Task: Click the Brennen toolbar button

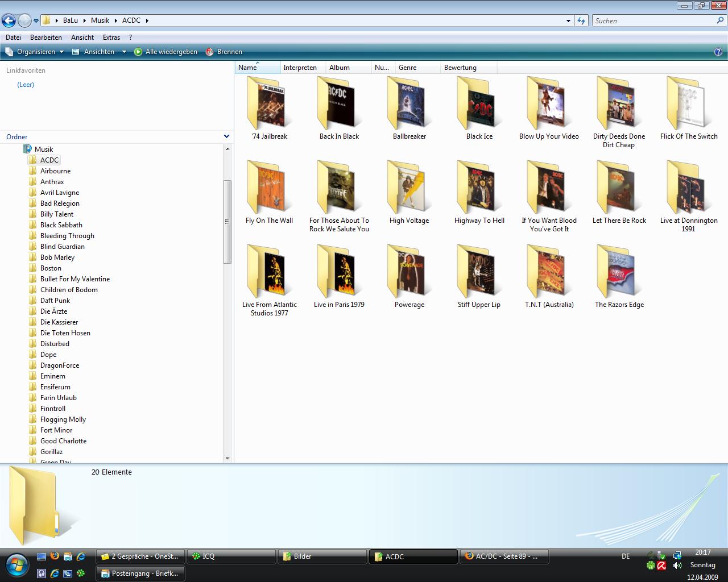Action: (x=224, y=52)
